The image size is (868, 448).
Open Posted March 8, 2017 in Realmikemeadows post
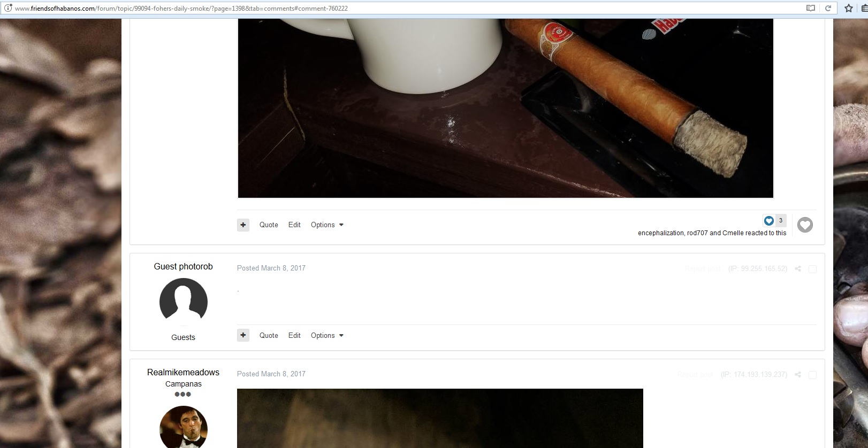271,374
